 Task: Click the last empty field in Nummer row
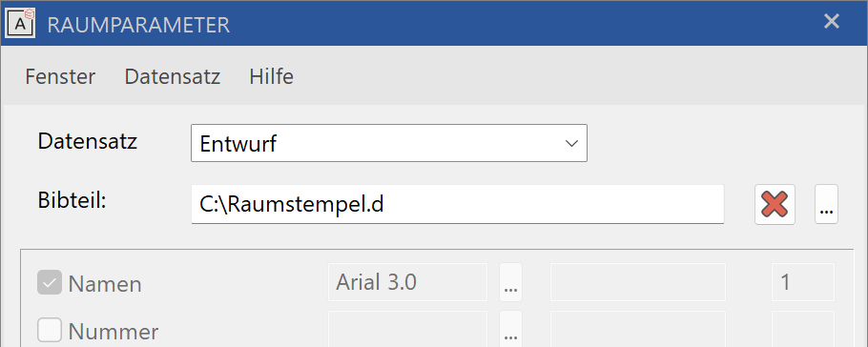(x=803, y=329)
